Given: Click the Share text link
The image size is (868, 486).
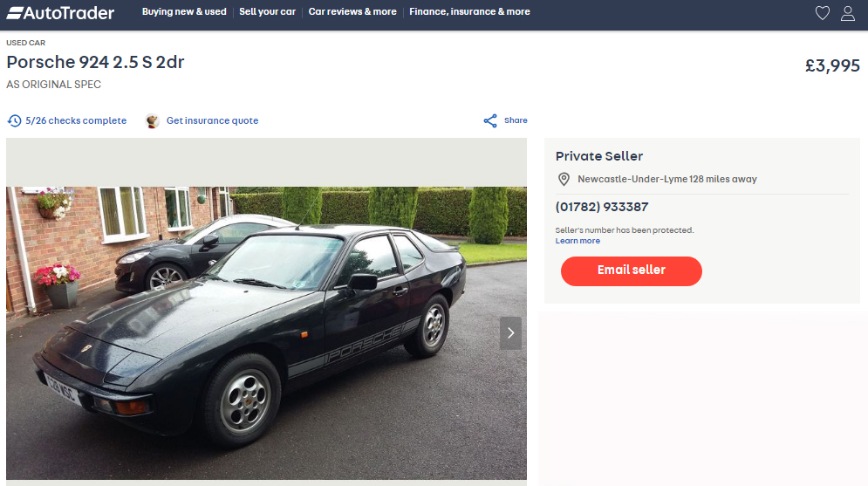Looking at the screenshot, I should point(516,120).
